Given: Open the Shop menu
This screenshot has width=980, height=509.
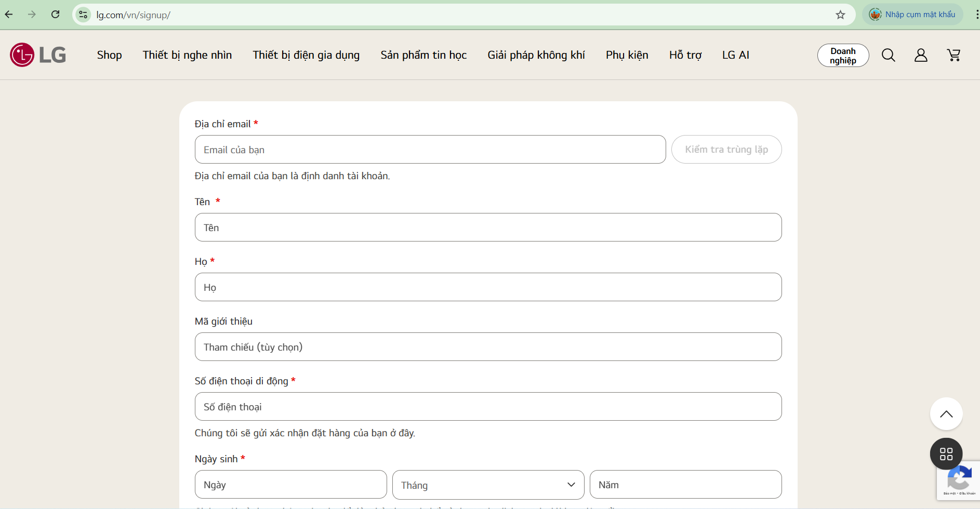Looking at the screenshot, I should pos(109,55).
